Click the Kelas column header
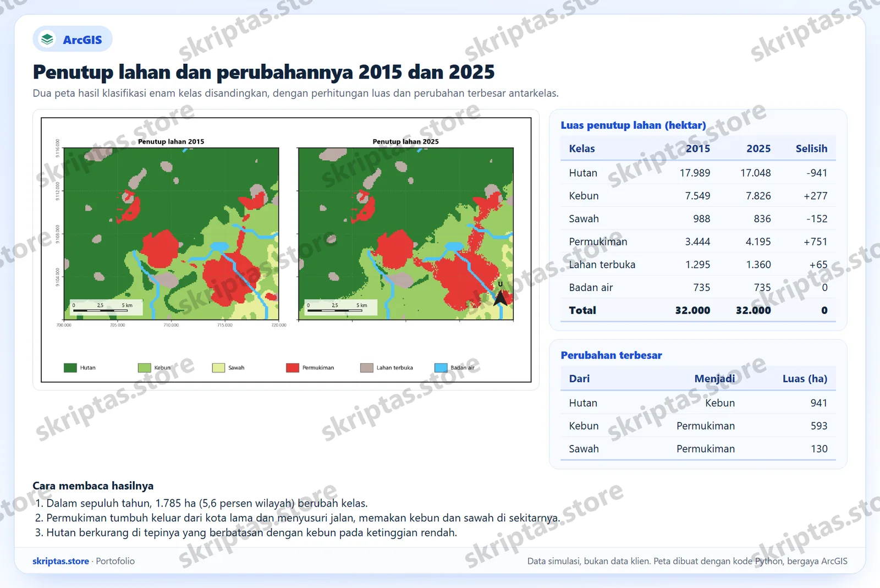 [x=582, y=149]
